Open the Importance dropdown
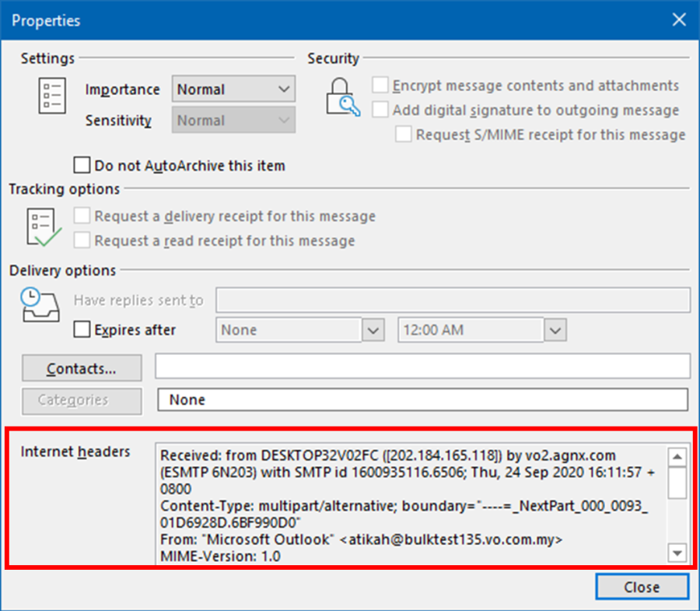700x611 pixels. (284, 89)
